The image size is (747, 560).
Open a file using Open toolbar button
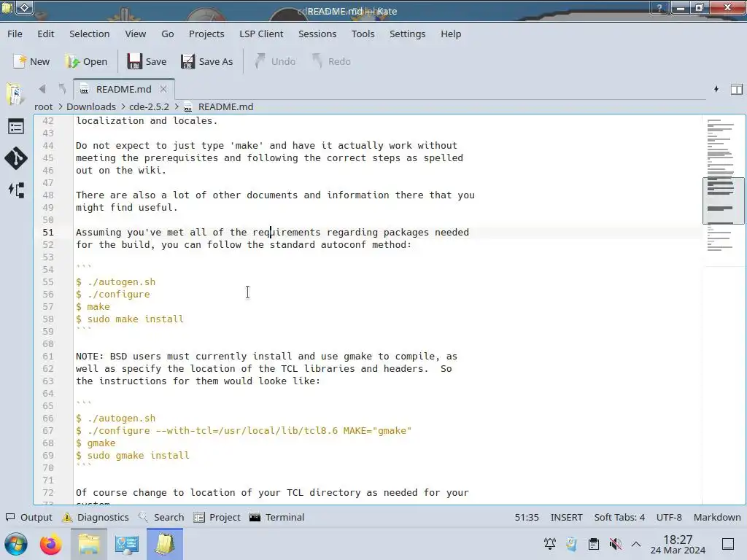pyautogui.click(x=87, y=61)
